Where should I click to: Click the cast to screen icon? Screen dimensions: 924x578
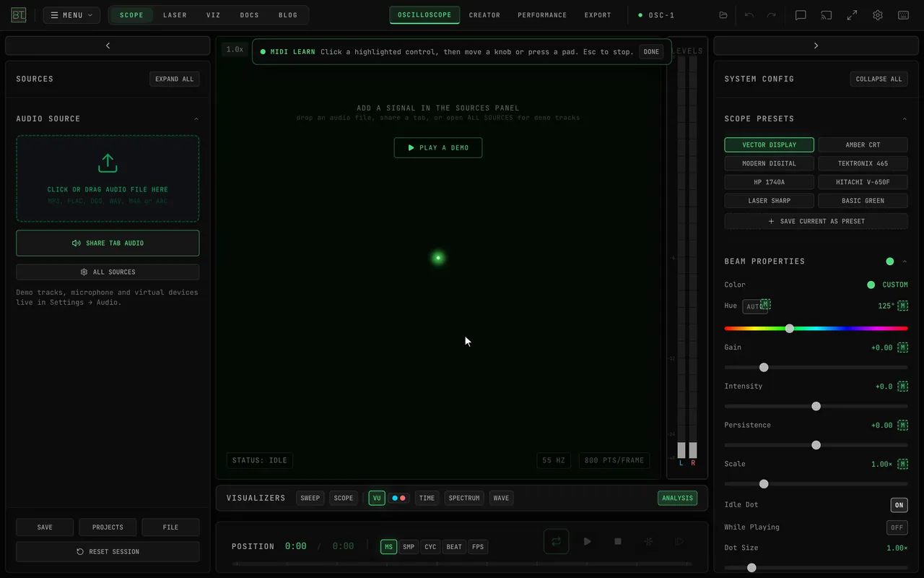click(x=827, y=15)
